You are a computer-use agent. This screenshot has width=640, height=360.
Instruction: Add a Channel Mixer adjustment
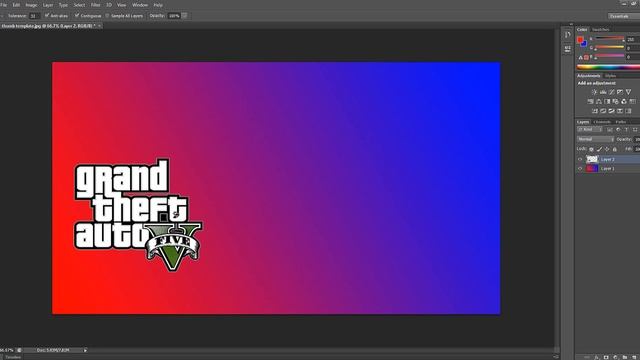(x=624, y=102)
